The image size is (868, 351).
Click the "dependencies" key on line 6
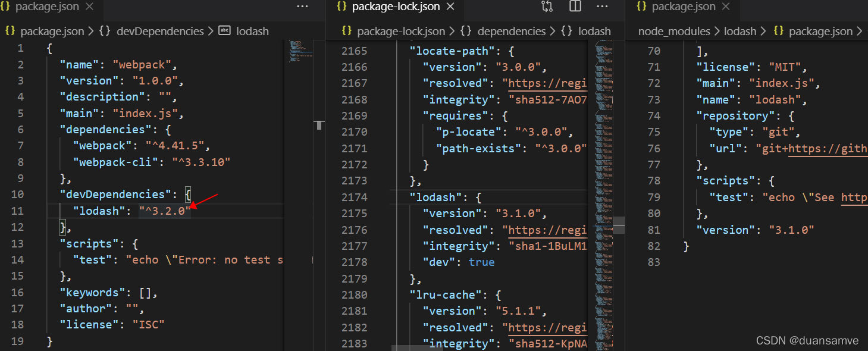(105, 129)
